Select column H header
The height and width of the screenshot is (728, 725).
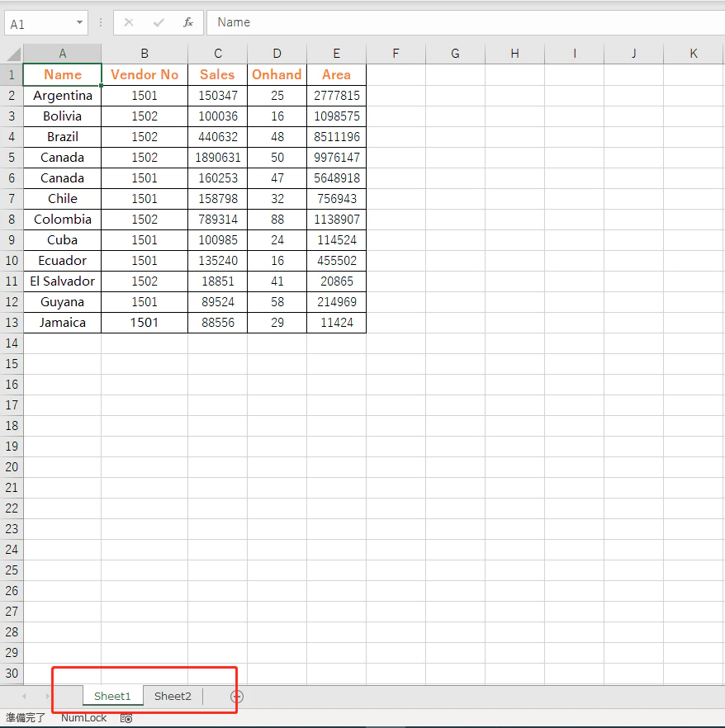coord(514,54)
